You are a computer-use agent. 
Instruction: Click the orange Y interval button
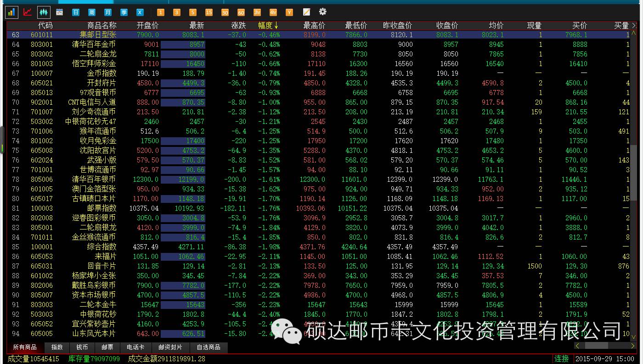click(x=289, y=12)
